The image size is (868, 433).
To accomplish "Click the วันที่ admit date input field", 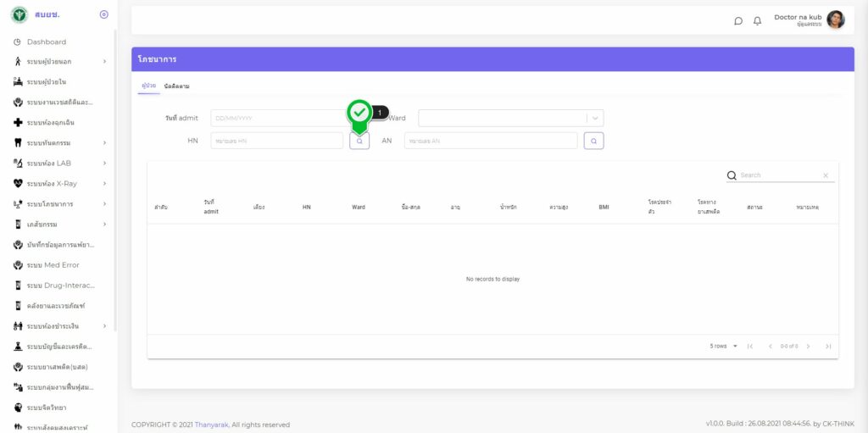I will (x=276, y=119).
